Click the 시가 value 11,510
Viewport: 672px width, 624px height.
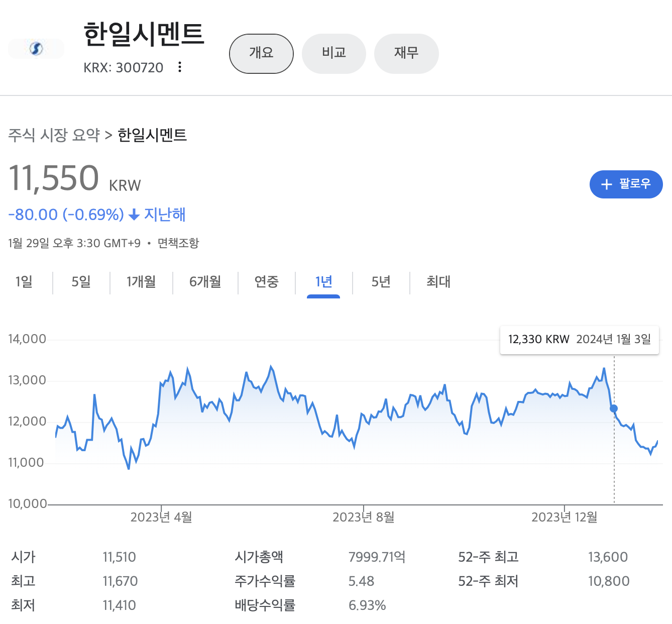coord(119,557)
